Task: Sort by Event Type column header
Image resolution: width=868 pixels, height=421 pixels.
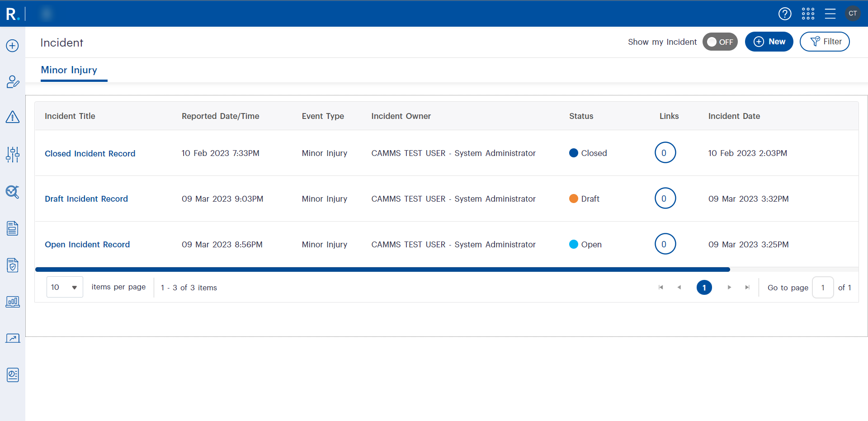Action: (x=323, y=116)
